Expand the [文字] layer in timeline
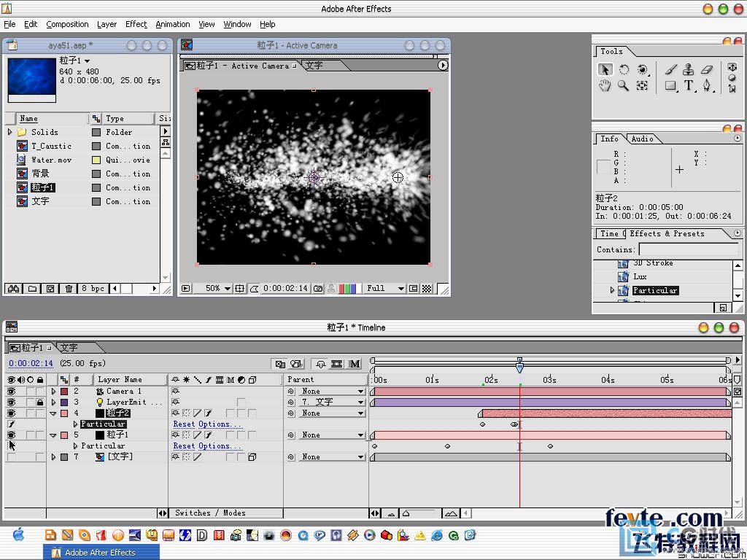 click(x=53, y=457)
